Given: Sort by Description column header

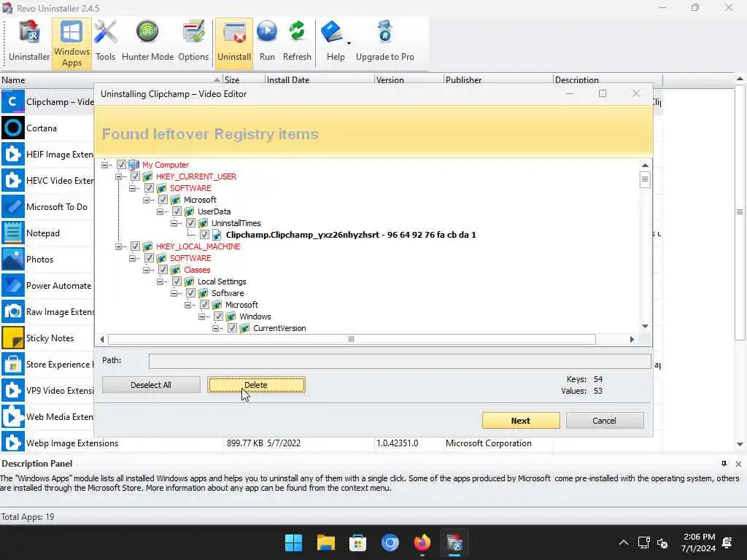Looking at the screenshot, I should [x=608, y=80].
